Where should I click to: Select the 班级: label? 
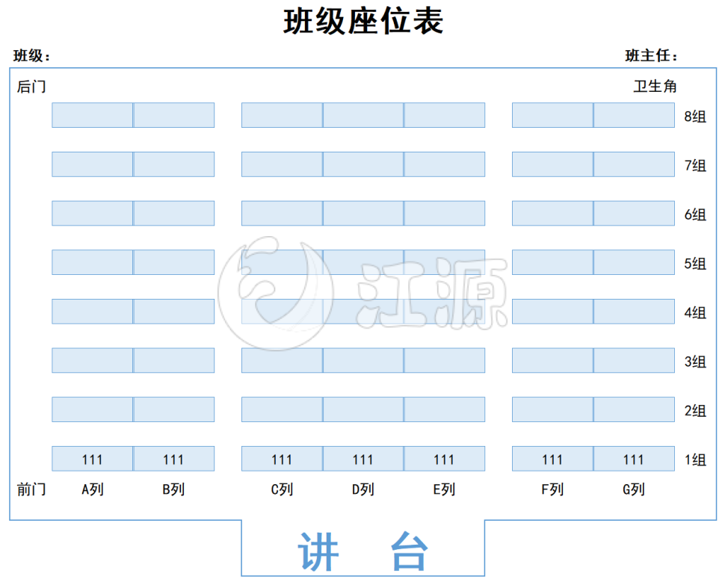pyautogui.click(x=31, y=56)
